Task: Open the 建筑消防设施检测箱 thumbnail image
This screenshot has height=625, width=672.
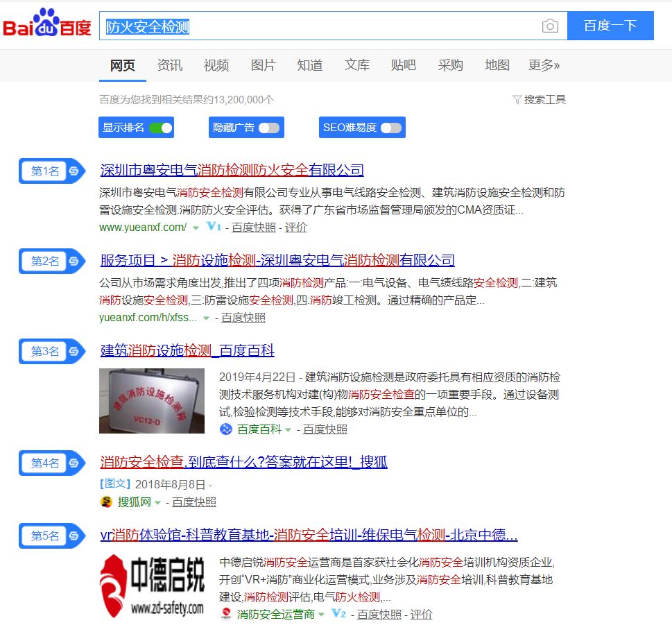Action: click(x=152, y=401)
